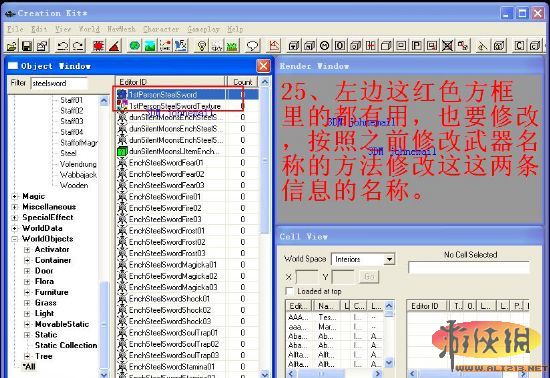The width and height of the screenshot is (550, 378).
Task: Click the path markers icon beside the FX icon
Action: 166,46
